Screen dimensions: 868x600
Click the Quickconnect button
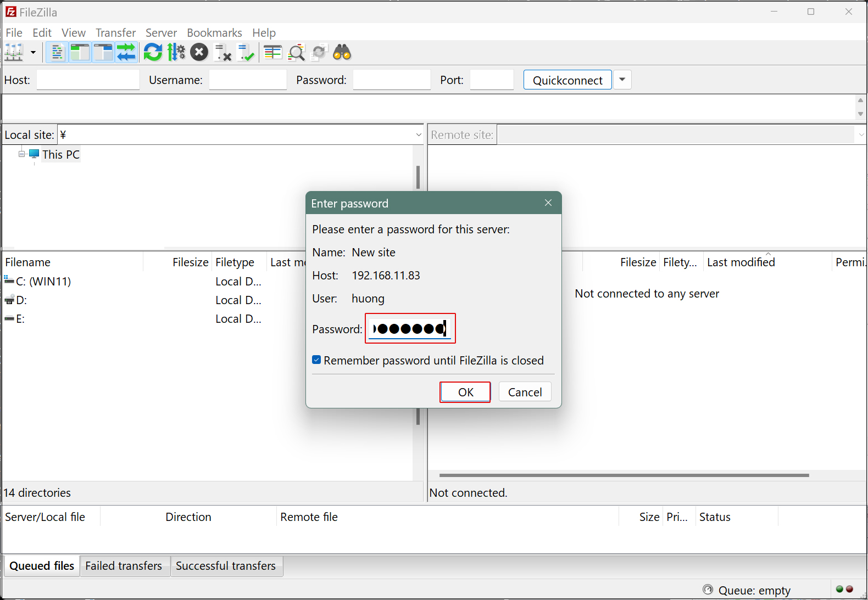(567, 80)
